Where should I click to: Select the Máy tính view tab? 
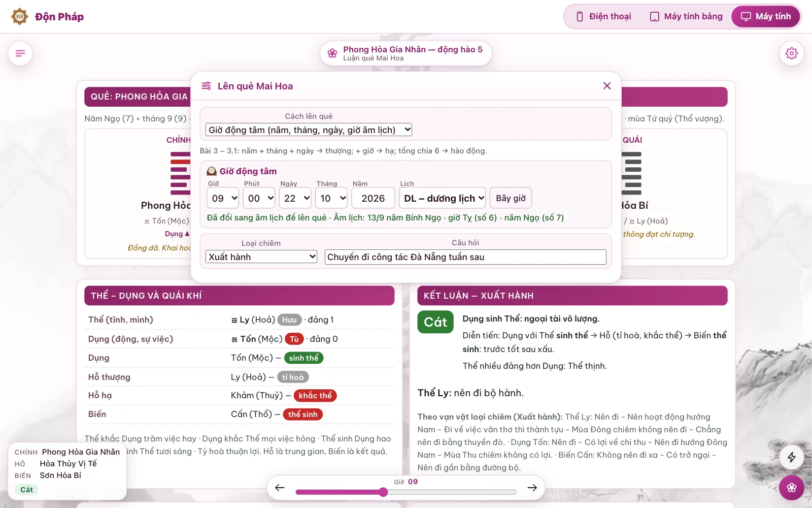point(766,17)
